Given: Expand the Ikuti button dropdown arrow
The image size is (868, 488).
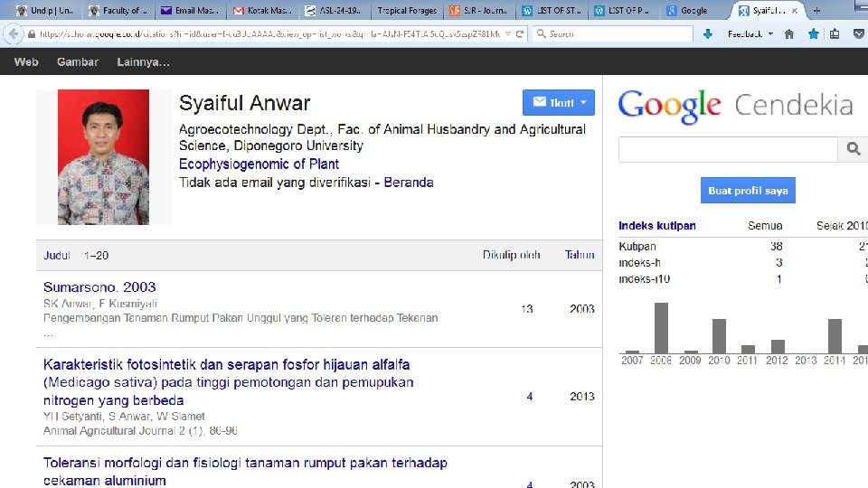Looking at the screenshot, I should point(583,102).
